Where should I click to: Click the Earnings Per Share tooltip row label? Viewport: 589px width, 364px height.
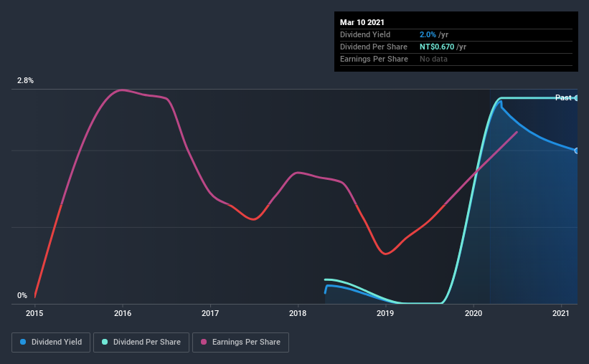(x=374, y=59)
